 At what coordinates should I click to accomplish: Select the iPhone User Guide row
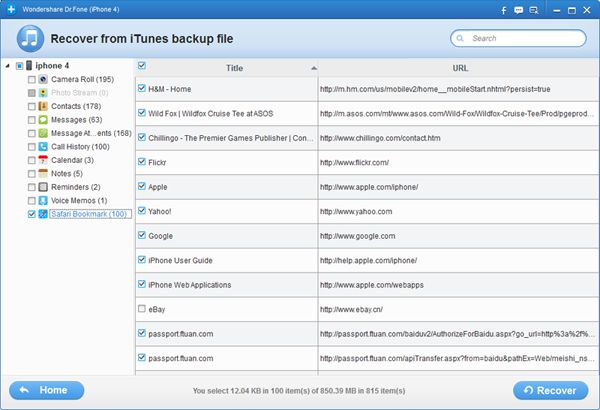(x=367, y=260)
